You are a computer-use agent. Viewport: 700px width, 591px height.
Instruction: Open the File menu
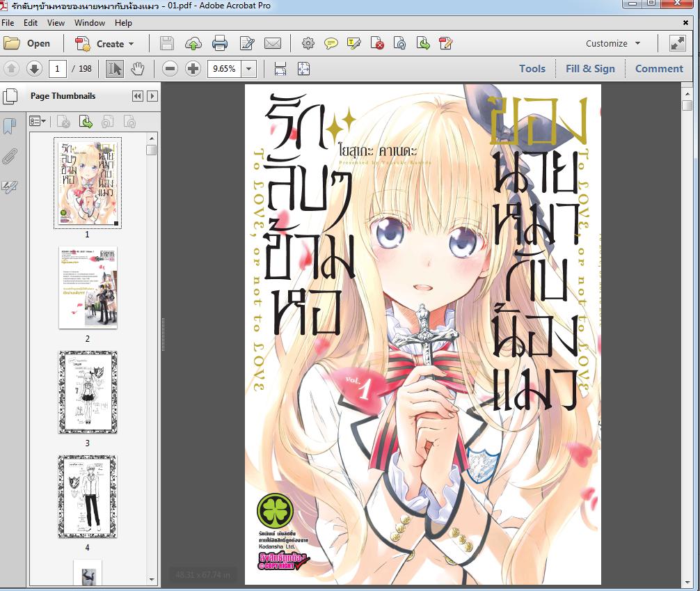8,23
